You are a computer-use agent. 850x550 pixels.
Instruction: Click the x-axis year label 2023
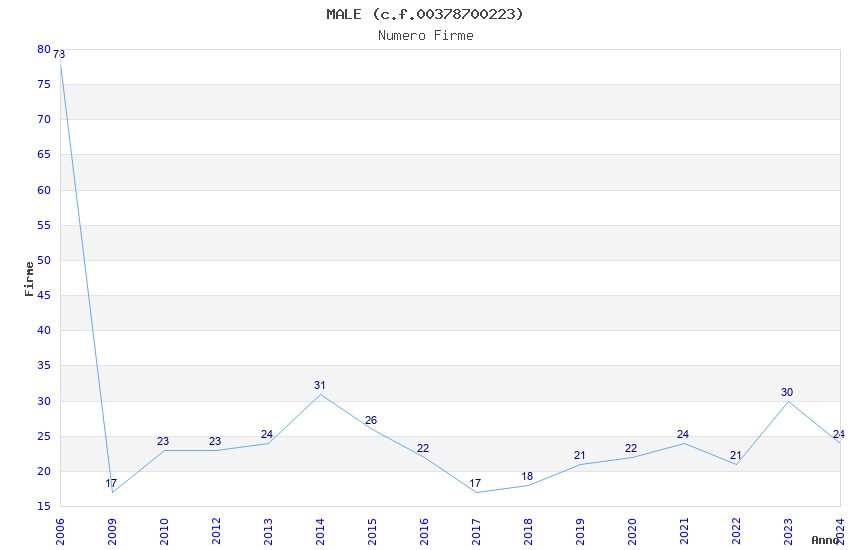coord(788,532)
